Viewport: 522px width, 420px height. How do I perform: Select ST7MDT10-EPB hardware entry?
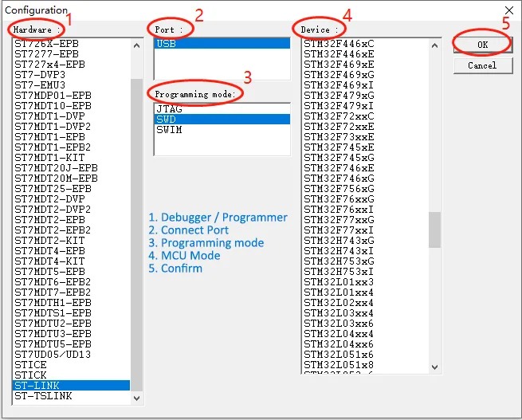71,105
